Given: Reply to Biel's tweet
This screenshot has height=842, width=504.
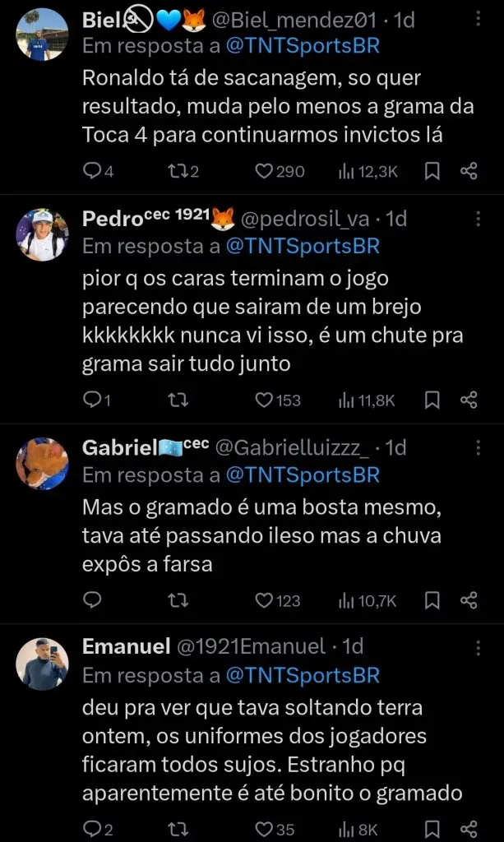Looking at the screenshot, I should pos(92,171).
